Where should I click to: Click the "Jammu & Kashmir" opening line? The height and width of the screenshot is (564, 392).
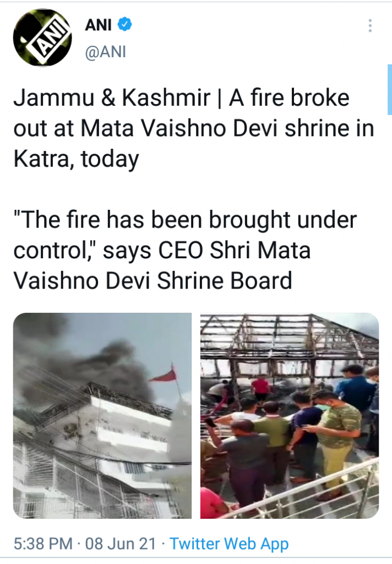[112, 97]
